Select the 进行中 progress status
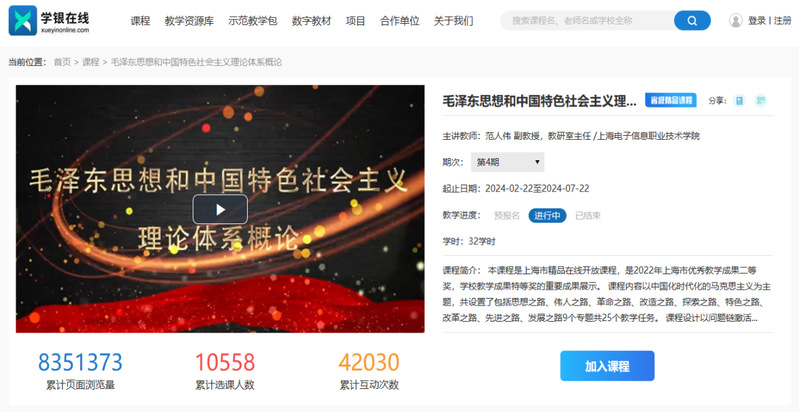Viewport: 799px width, 412px height. click(x=547, y=215)
